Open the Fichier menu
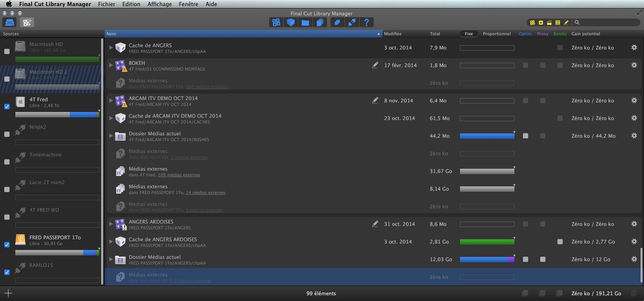The image size is (644, 301). tap(107, 4)
